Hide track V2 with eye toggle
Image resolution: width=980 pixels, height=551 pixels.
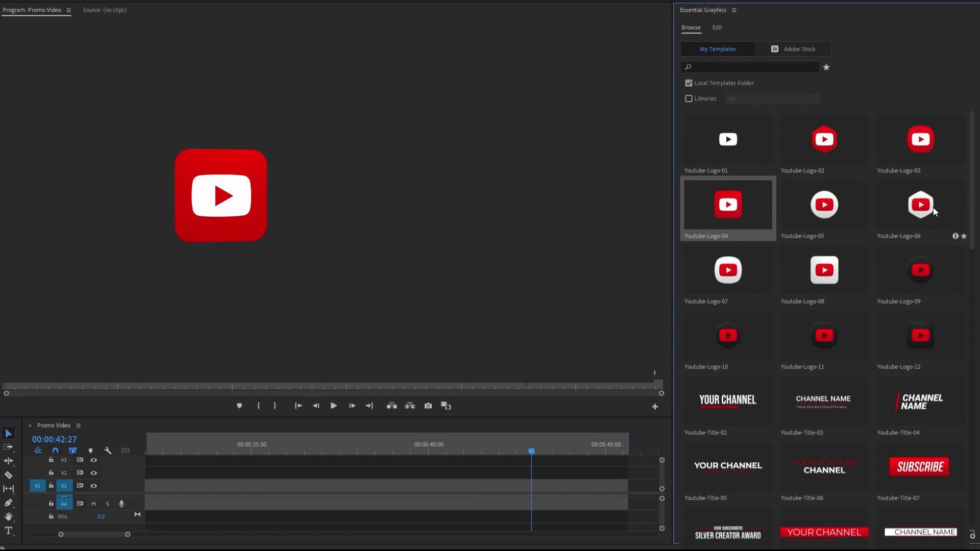coord(93,473)
